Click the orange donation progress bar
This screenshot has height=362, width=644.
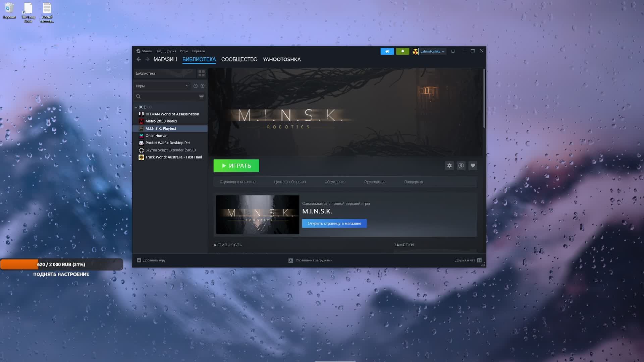click(61, 264)
